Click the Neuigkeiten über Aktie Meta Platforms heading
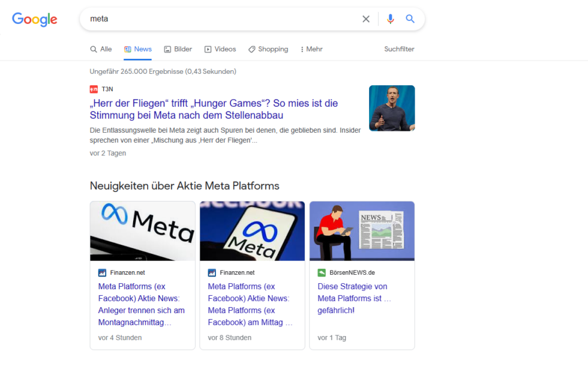The height and width of the screenshot is (366, 588). (x=185, y=186)
